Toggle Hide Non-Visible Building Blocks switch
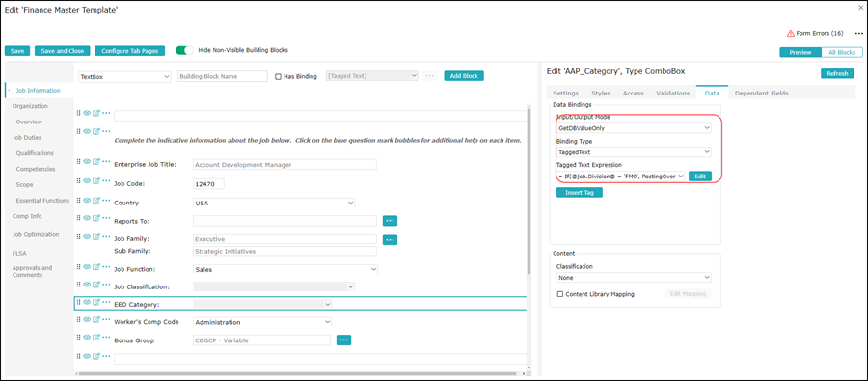868x381 pixels. tap(184, 50)
